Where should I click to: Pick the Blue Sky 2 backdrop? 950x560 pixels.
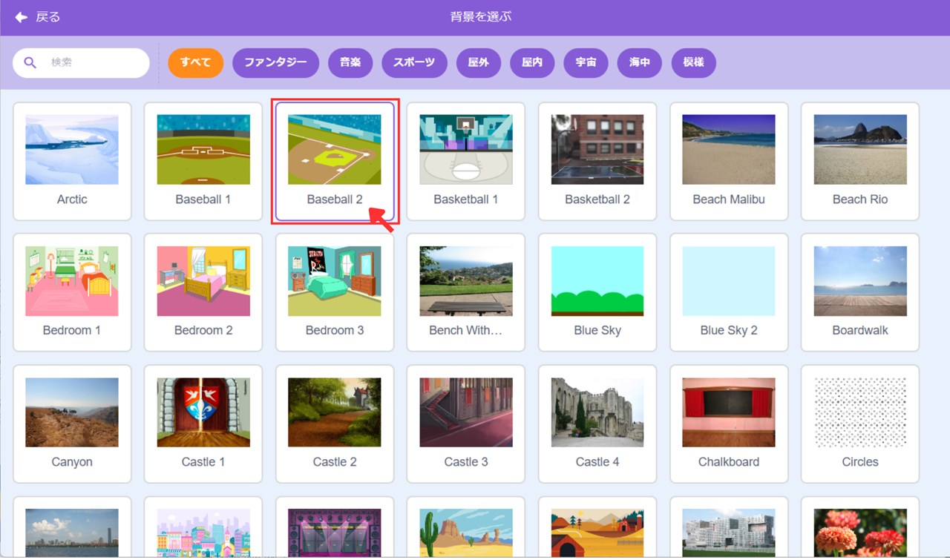point(729,292)
